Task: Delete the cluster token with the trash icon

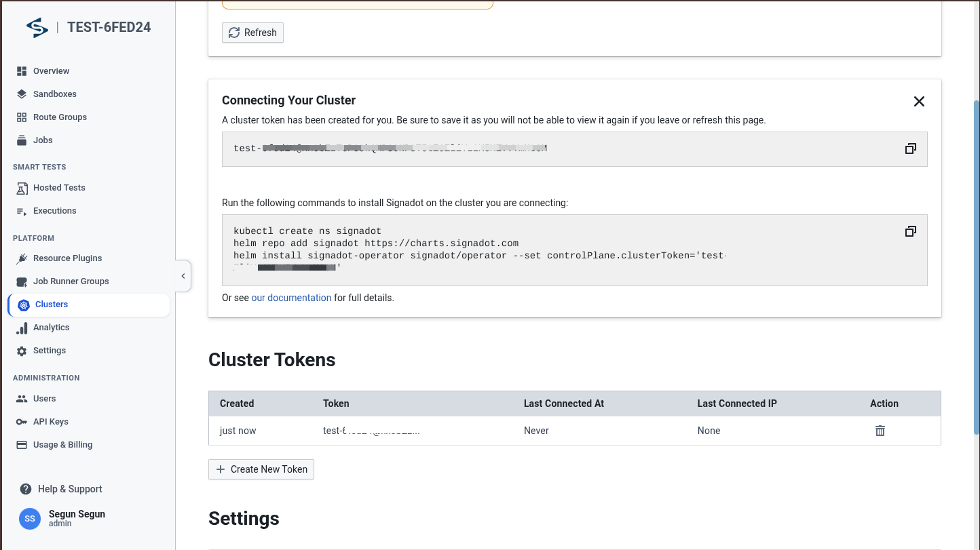Action: 880,430
